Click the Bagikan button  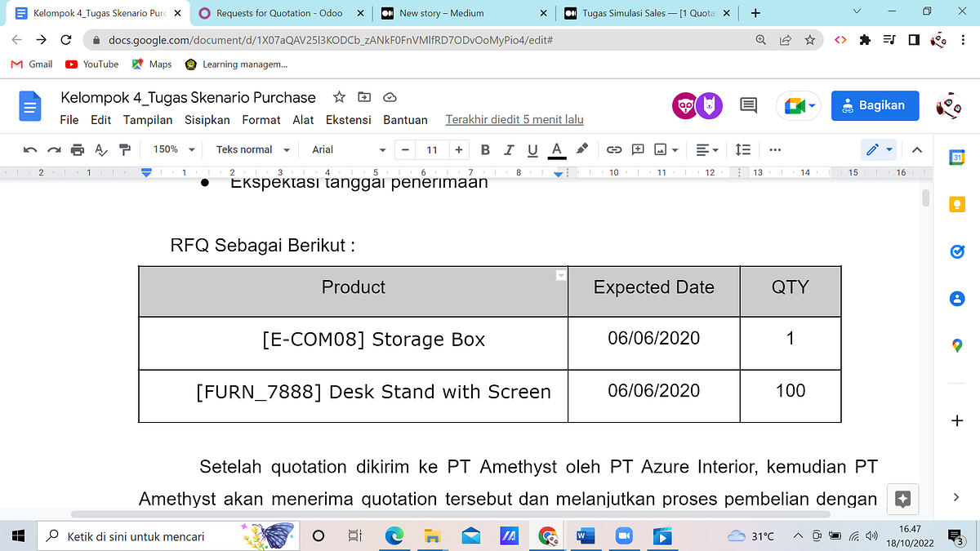[875, 105]
